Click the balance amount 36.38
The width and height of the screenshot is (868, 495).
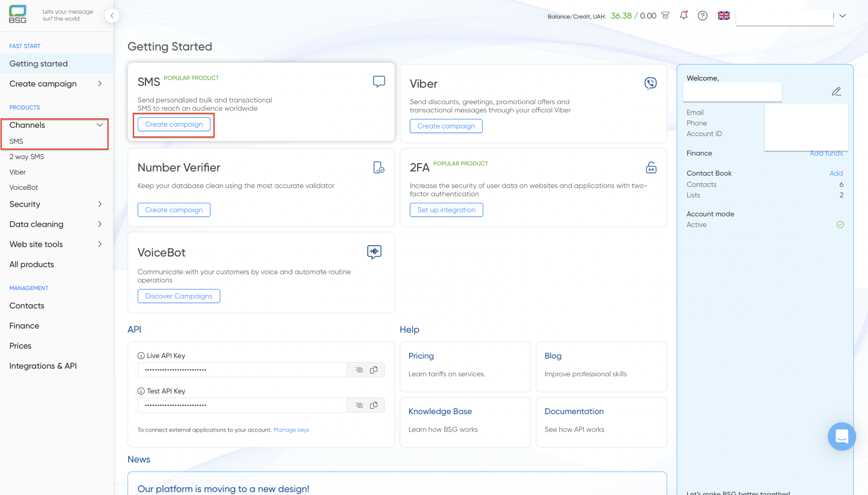coord(621,16)
